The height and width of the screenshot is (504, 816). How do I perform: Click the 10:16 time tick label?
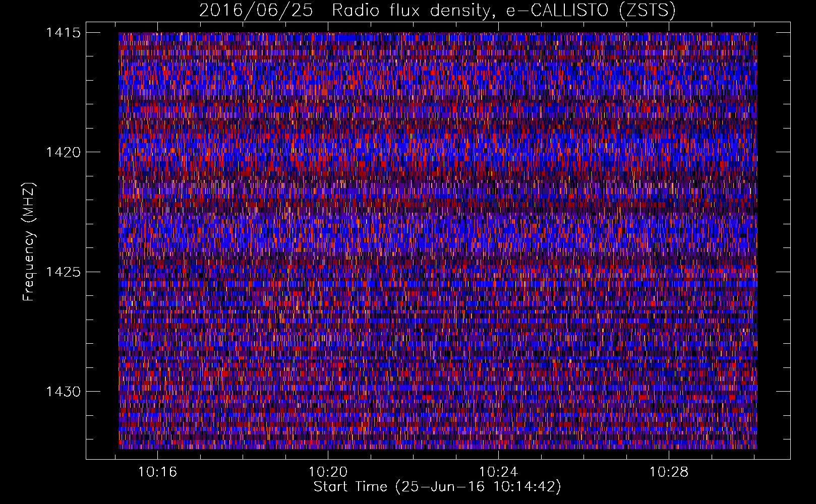coord(158,472)
